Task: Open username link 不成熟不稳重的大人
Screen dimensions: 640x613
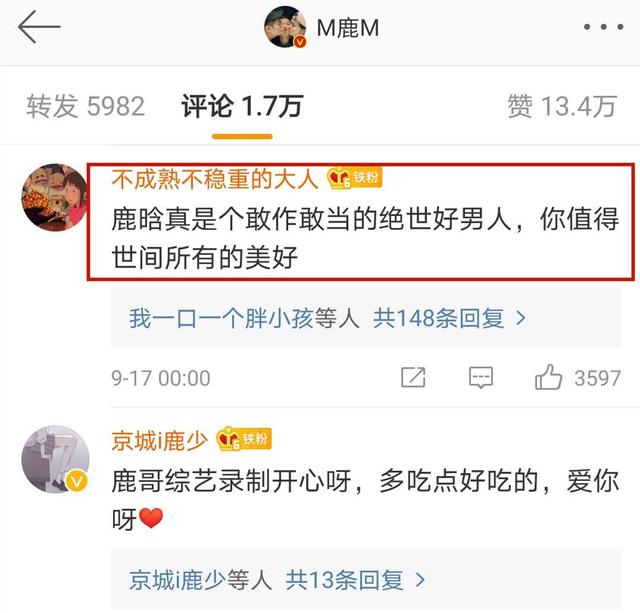Action: point(215,179)
